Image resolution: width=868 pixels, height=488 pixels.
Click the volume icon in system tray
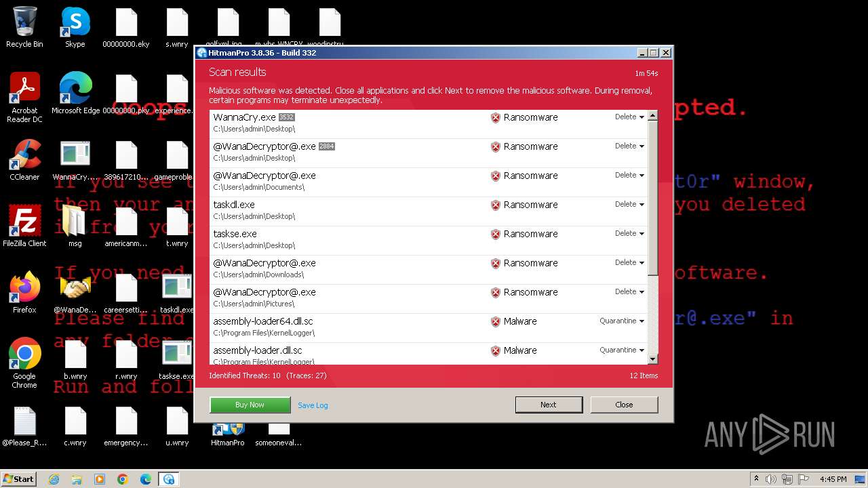(771, 479)
